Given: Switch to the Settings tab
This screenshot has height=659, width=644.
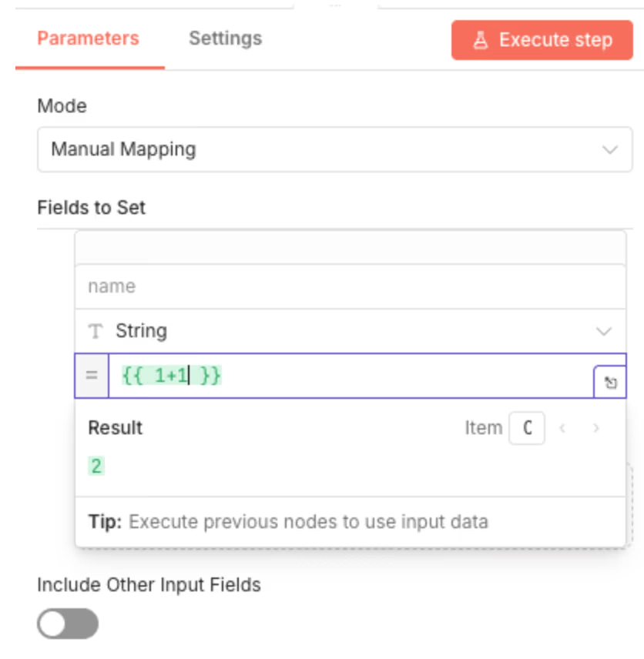Looking at the screenshot, I should (225, 38).
